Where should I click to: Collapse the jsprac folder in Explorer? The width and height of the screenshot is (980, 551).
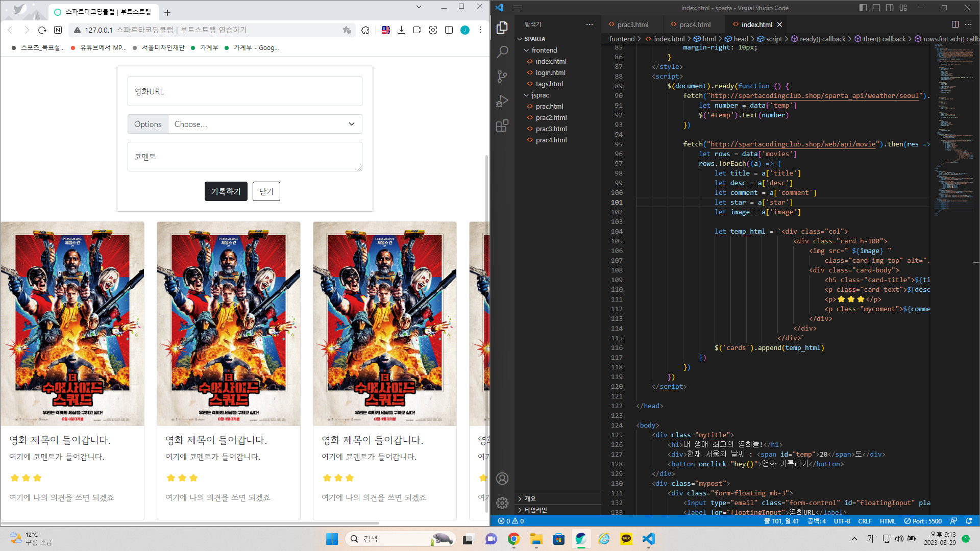click(558, 95)
